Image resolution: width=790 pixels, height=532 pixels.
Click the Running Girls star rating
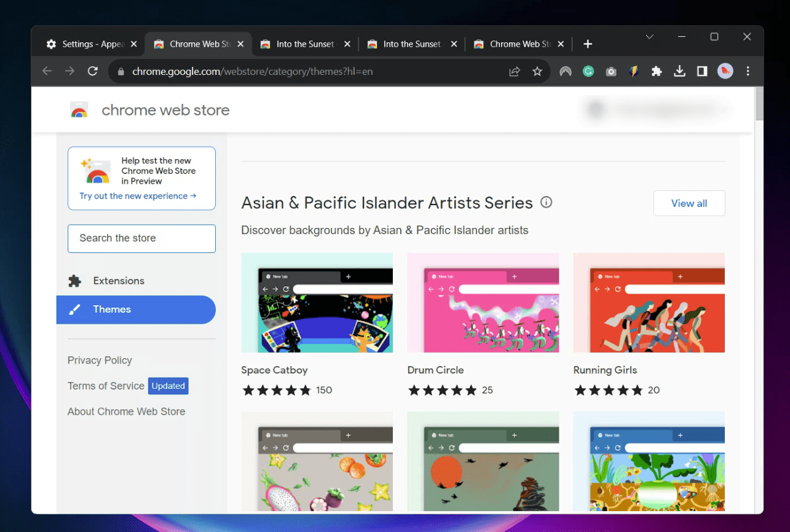tap(609, 390)
